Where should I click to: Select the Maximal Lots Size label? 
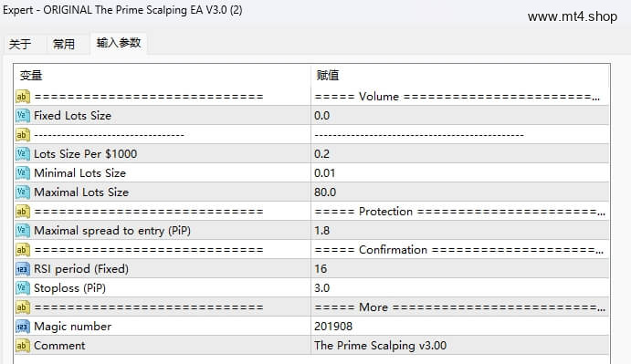tap(81, 192)
